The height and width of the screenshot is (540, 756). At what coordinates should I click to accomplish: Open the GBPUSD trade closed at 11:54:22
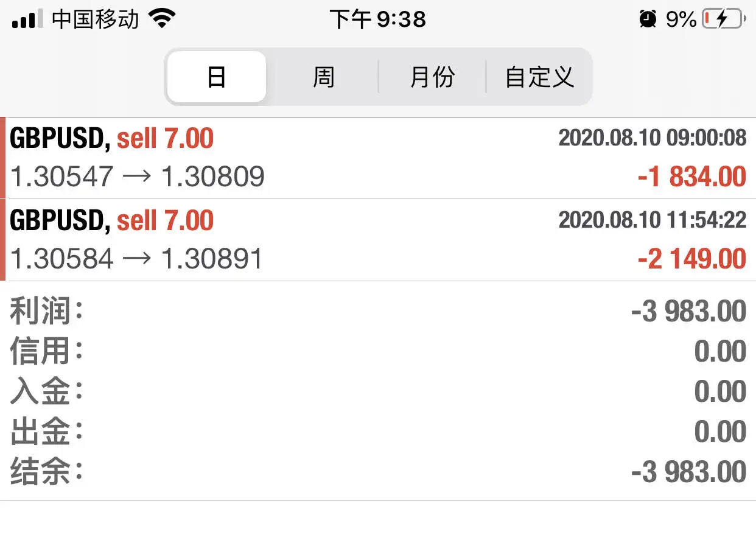[x=378, y=240]
